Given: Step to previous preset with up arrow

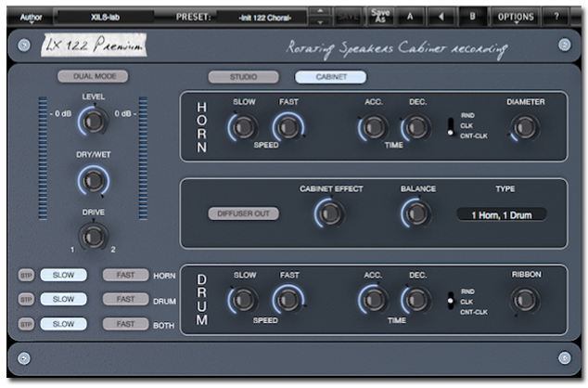Looking at the screenshot, I should [x=320, y=12].
